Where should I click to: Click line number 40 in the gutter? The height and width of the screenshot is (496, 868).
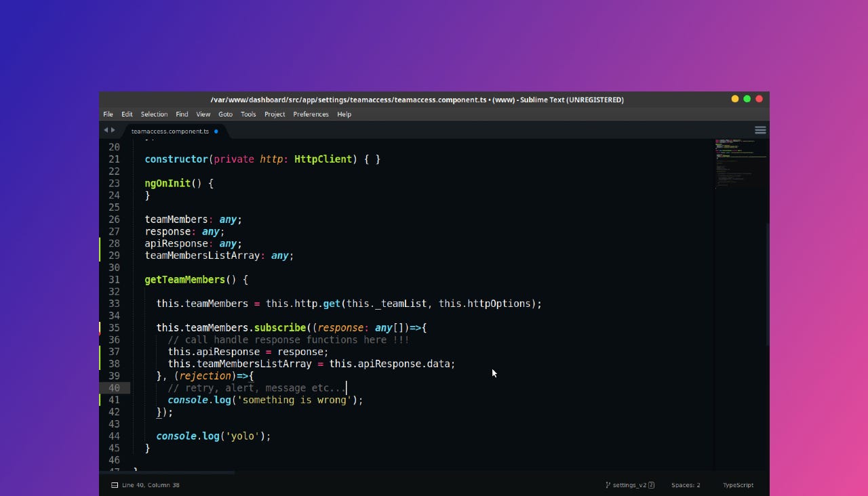click(x=114, y=388)
